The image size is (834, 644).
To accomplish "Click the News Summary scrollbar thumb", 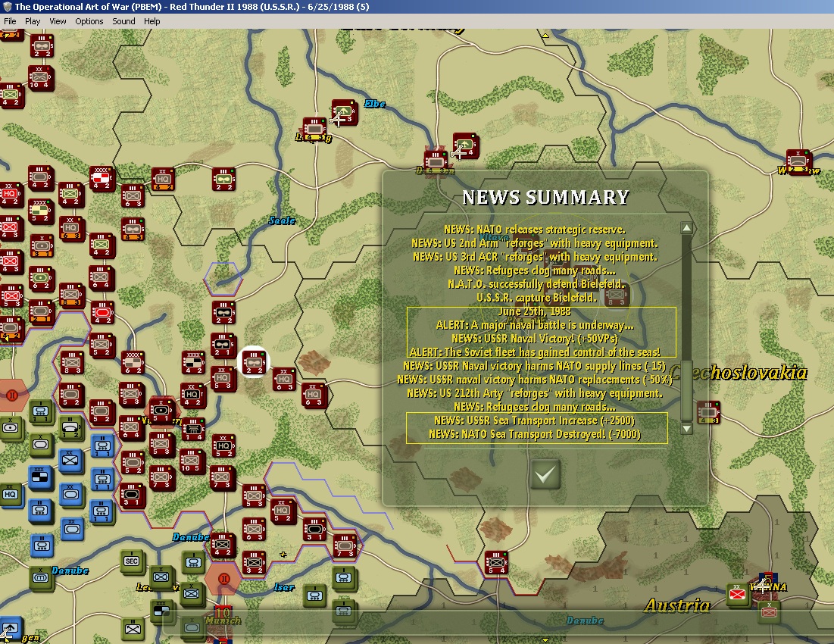I will tap(686, 391).
